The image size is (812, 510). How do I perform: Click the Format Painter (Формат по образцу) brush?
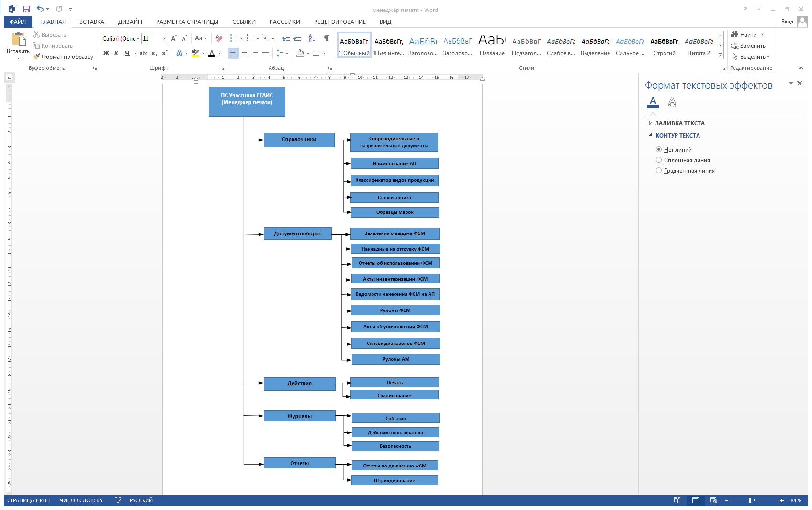tap(36, 56)
